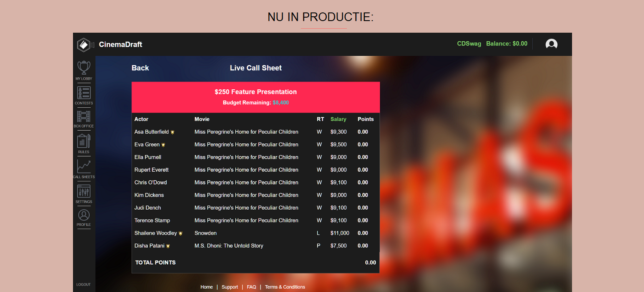The height and width of the screenshot is (292, 644).
Task: Click Judi Dench's movie title
Action: coord(246,208)
